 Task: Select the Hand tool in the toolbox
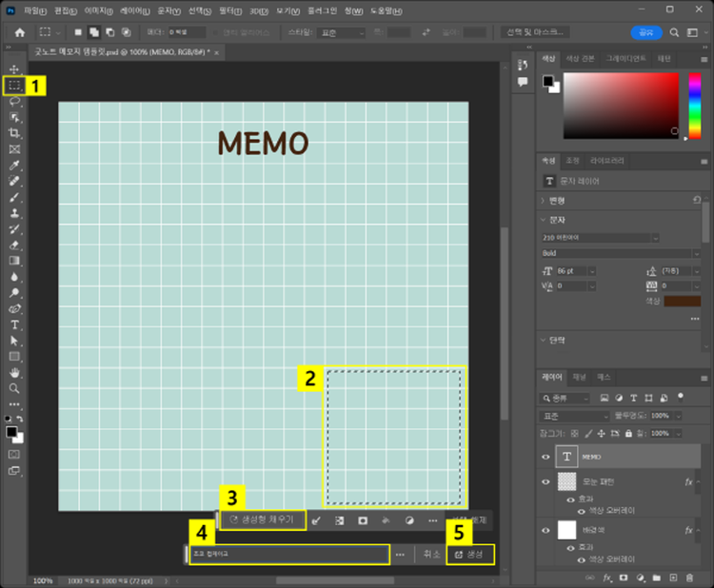[x=14, y=372]
